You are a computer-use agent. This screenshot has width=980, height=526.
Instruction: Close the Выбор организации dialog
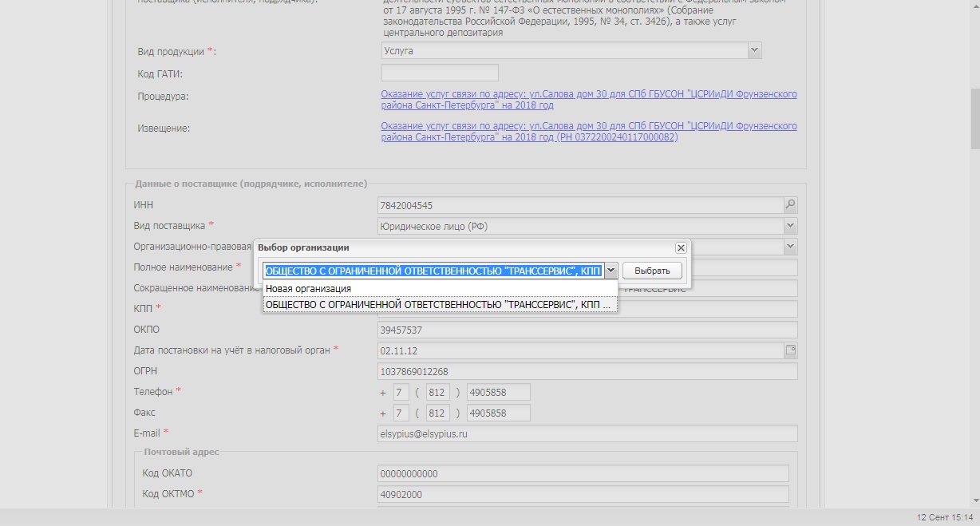[x=681, y=248]
